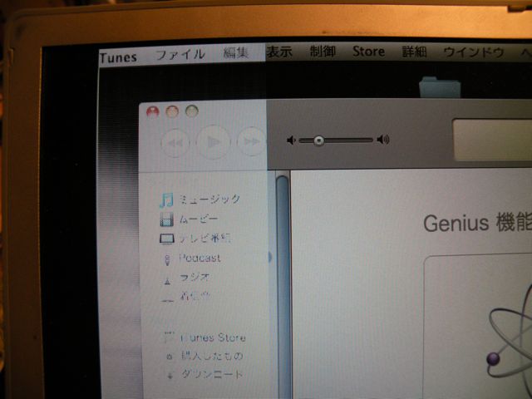Select テレビ番組 in the sidebar

(204, 239)
